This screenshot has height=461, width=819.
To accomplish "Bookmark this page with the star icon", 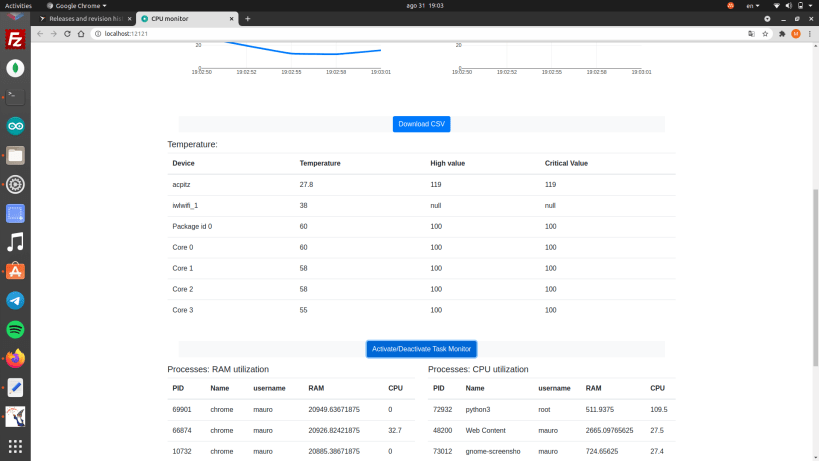I will click(765, 33).
